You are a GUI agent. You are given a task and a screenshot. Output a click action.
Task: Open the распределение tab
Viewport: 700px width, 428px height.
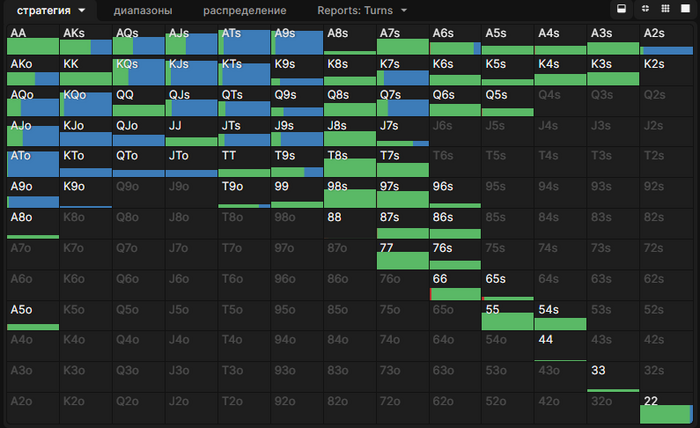point(244,10)
